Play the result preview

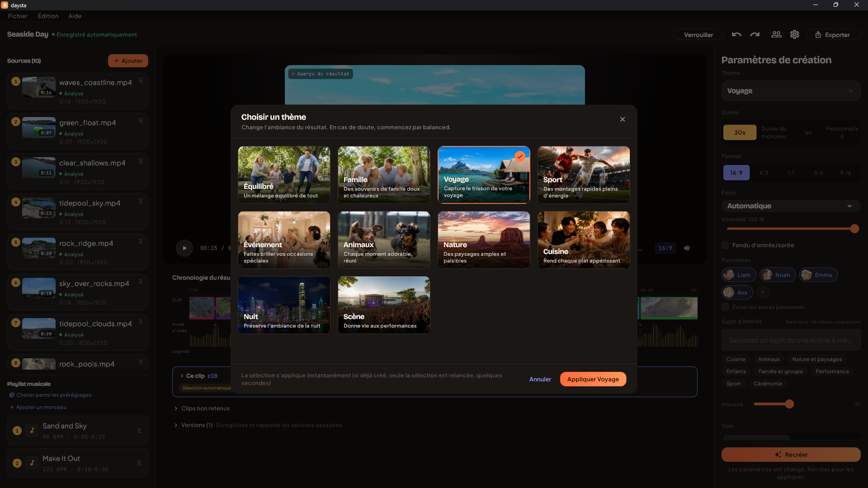point(184,248)
